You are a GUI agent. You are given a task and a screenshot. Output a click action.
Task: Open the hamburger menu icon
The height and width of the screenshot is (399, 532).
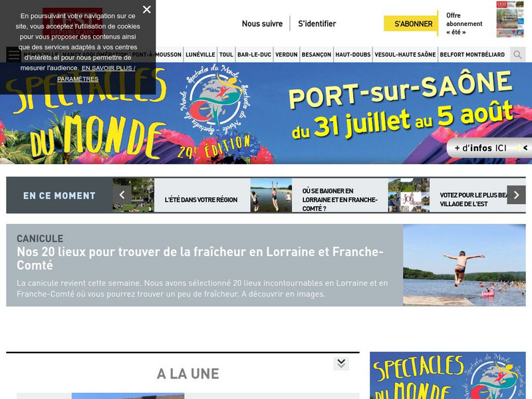[14, 55]
